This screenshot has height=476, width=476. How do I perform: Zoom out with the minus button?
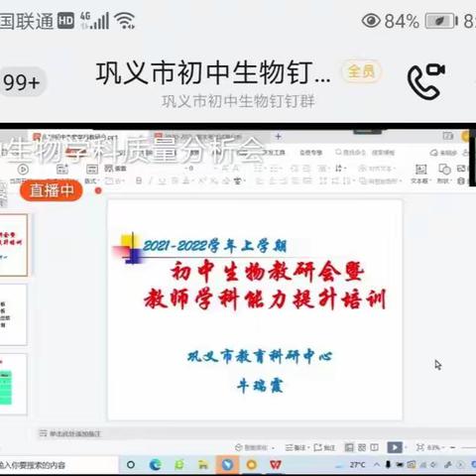point(453,447)
